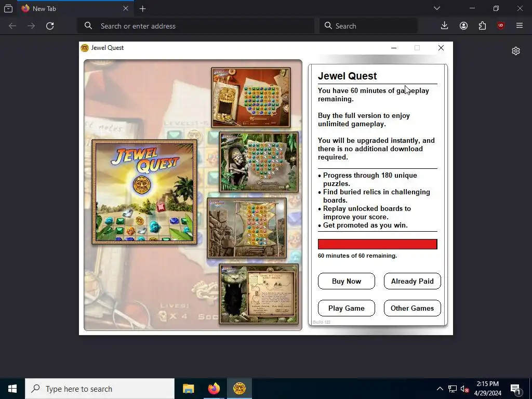Screen dimensions: 532x399
Task: Open the Firefox account icon
Action: point(463,26)
